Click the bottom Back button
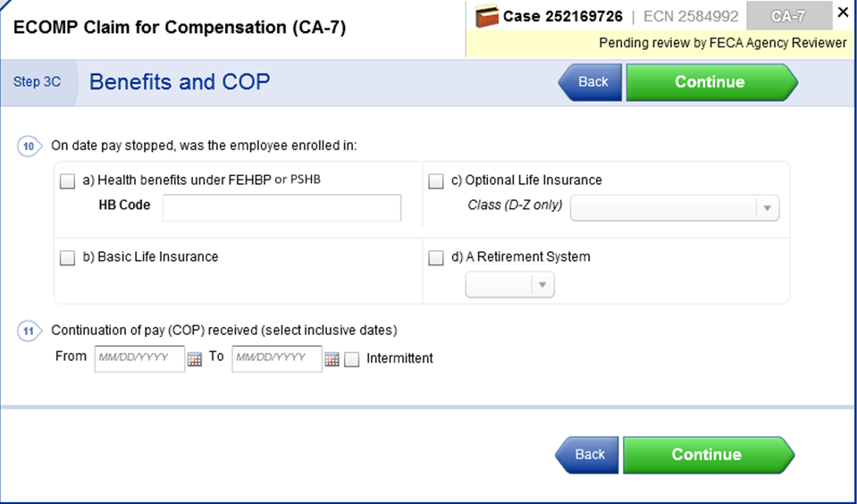The height and width of the screenshot is (504, 857). tap(588, 454)
